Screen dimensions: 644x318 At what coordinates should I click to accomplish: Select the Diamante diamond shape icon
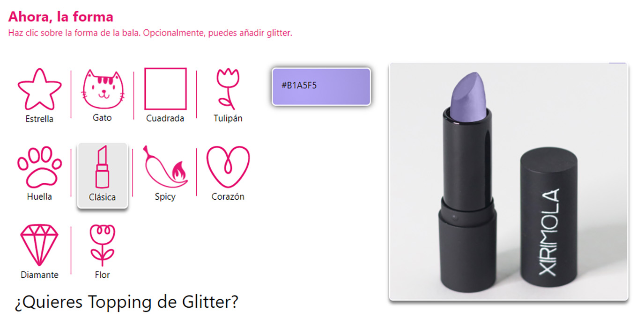coord(39,245)
